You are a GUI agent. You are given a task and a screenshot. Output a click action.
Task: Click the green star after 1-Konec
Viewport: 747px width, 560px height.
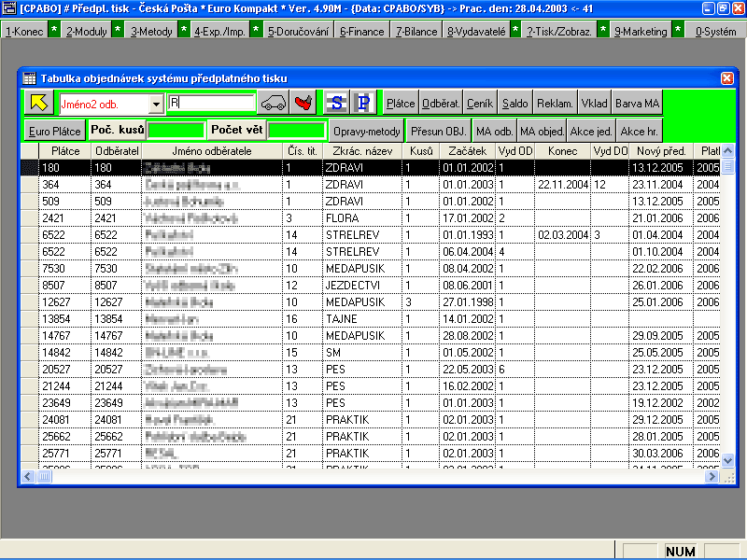tap(53, 31)
